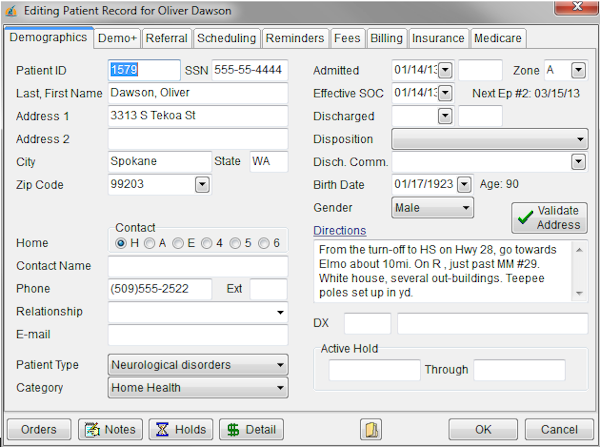
Task: Click the Phone number field
Action: pos(160,289)
